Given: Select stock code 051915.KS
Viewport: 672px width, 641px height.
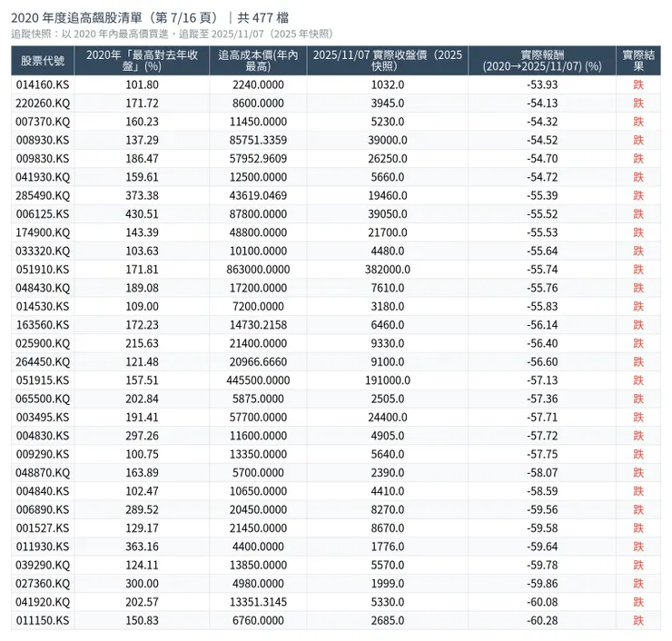Looking at the screenshot, I should click(43, 380).
